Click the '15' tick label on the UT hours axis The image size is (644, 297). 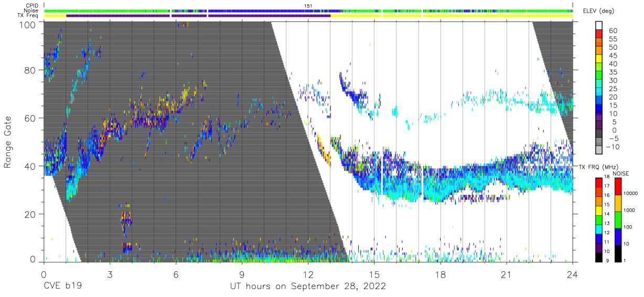374,274
